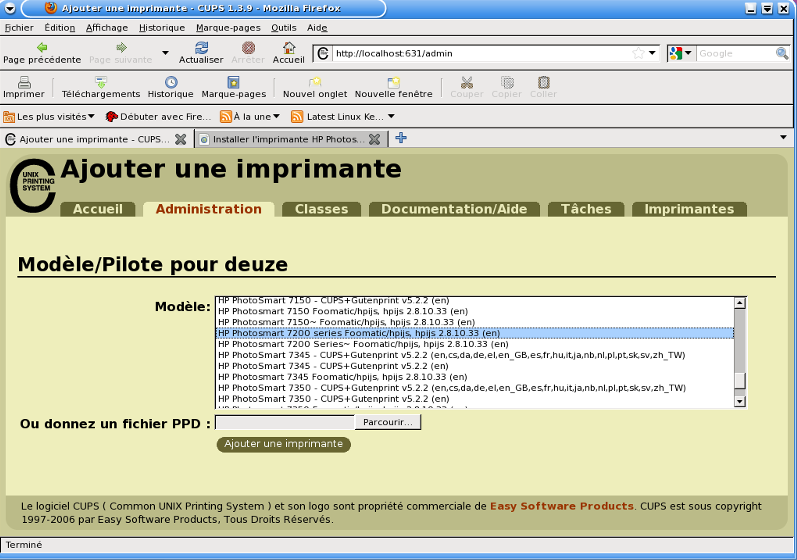This screenshot has height=560, width=797.
Task: Click the URL address field
Action: click(x=480, y=53)
